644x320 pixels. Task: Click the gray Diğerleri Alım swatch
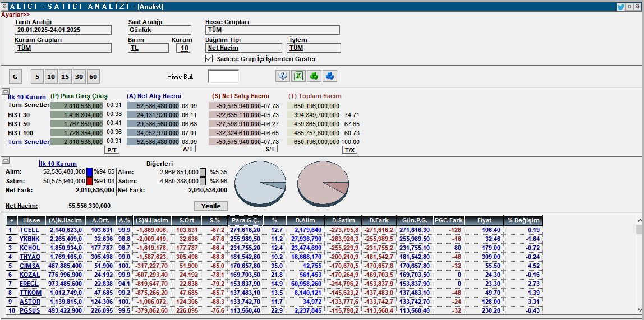[203, 172]
